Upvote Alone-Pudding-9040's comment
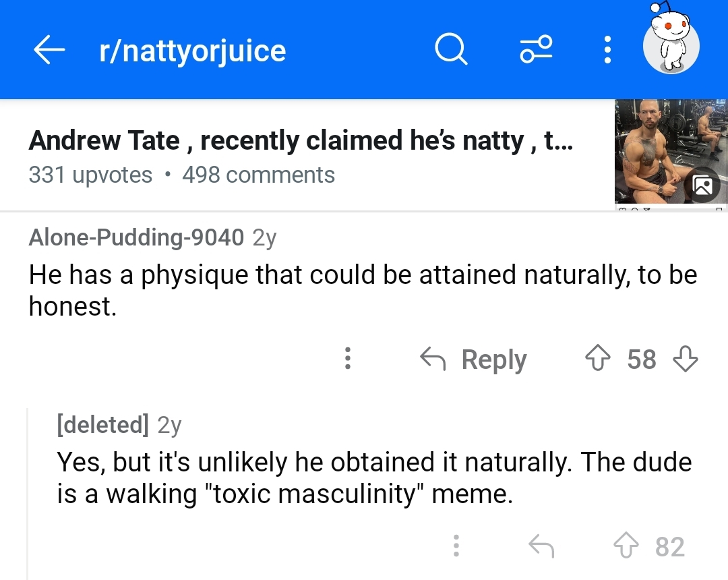Screen dimensions: 728x580 click(597, 359)
